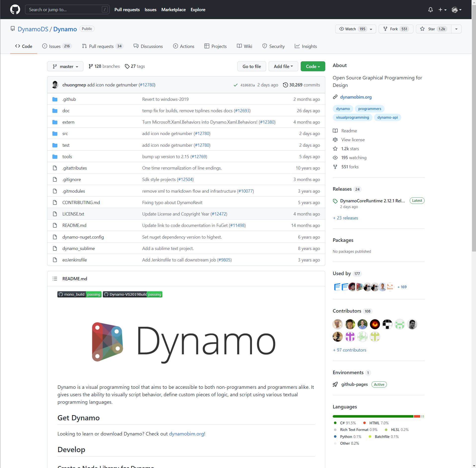Open the DynamoCoreRuntime 2.12.1 release
Image resolution: width=476 pixels, height=468 pixels.
tap(372, 201)
